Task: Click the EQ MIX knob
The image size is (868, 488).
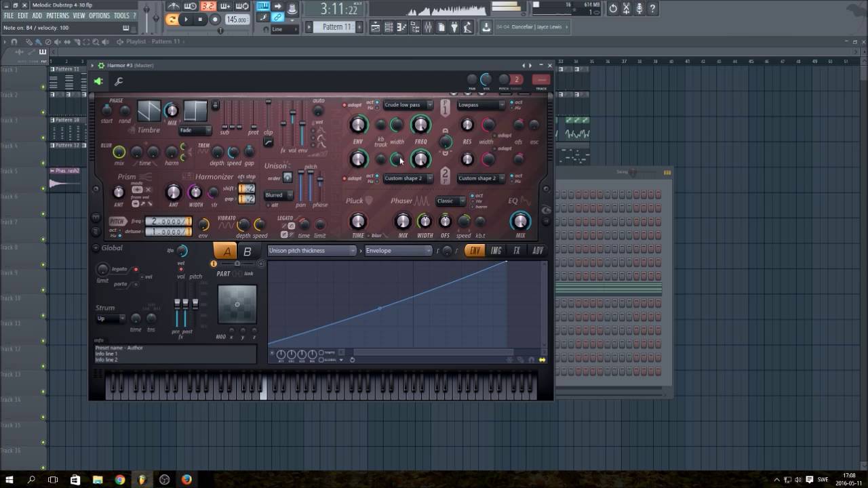Action: click(x=520, y=220)
